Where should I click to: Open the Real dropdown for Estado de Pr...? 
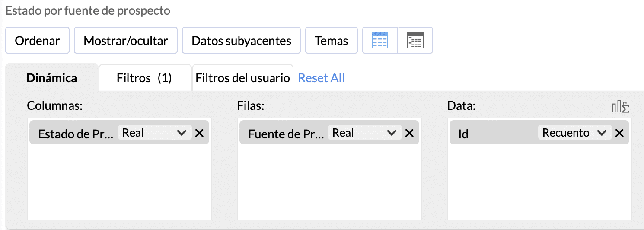click(154, 133)
